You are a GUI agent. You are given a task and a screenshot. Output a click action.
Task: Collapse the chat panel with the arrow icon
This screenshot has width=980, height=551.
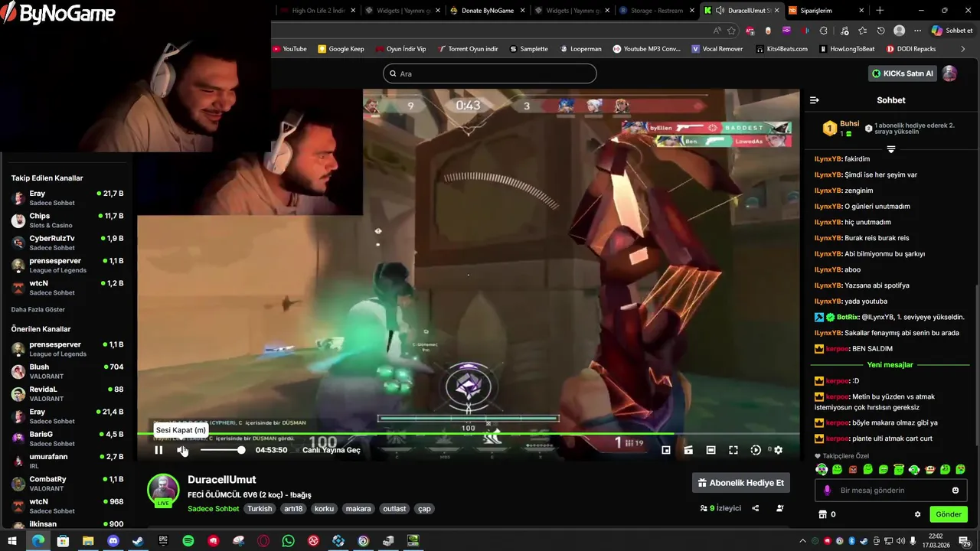coord(815,100)
